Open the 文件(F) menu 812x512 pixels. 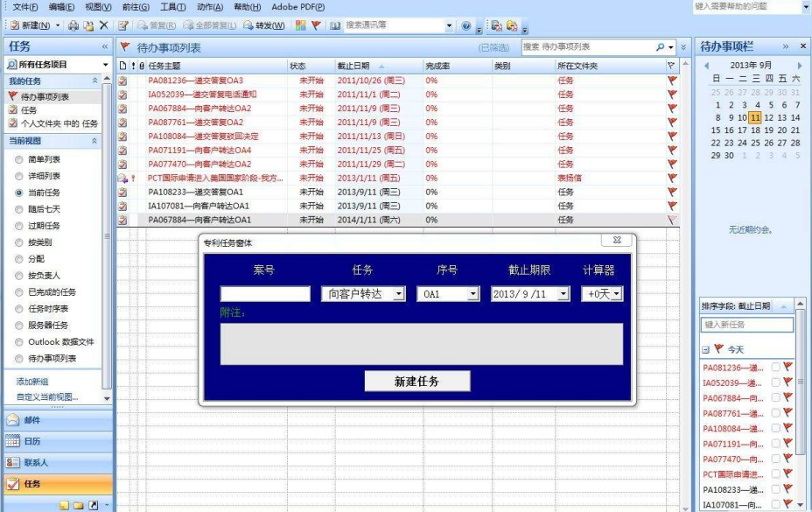coord(25,7)
